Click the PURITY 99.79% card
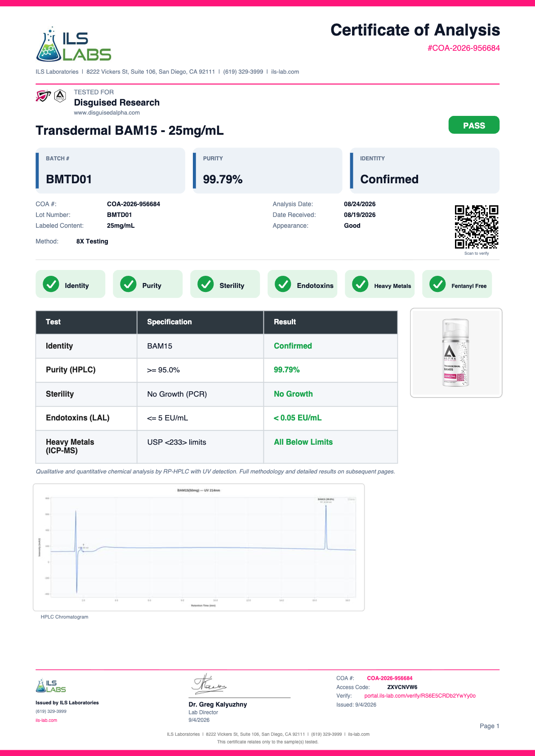535x756 pixels. pos(267,171)
